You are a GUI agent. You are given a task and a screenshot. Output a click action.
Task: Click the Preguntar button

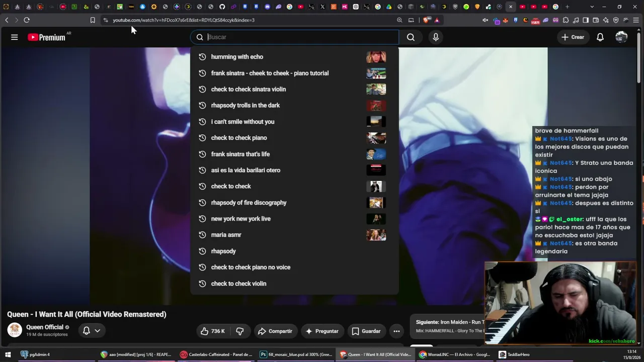click(322, 331)
